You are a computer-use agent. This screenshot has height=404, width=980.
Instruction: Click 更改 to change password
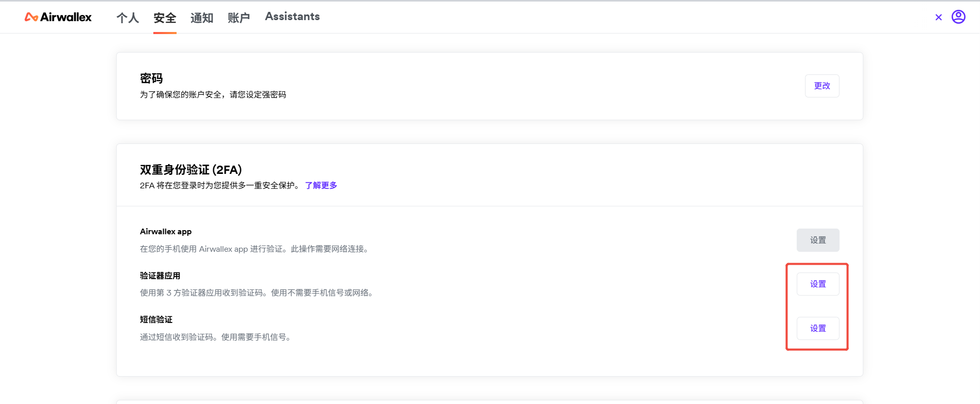(821, 86)
